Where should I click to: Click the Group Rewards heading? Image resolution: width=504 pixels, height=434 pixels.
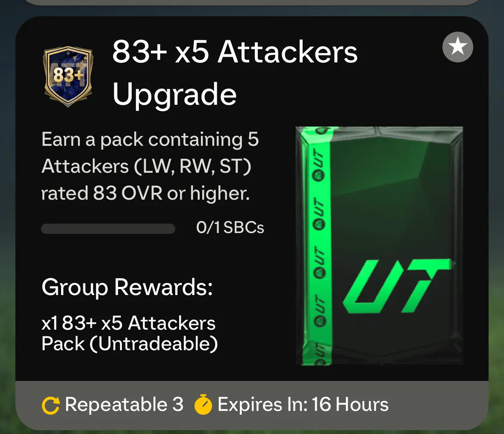(127, 287)
